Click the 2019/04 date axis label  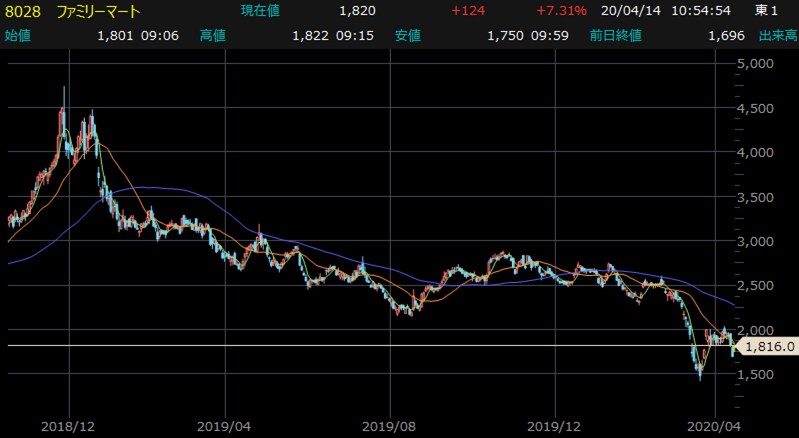coord(224,426)
